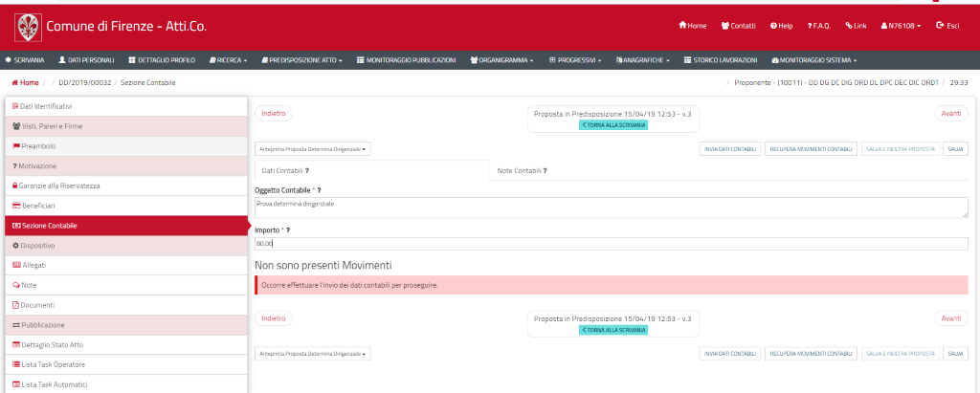
Task: Click into the Importo input field
Action: click(612, 245)
